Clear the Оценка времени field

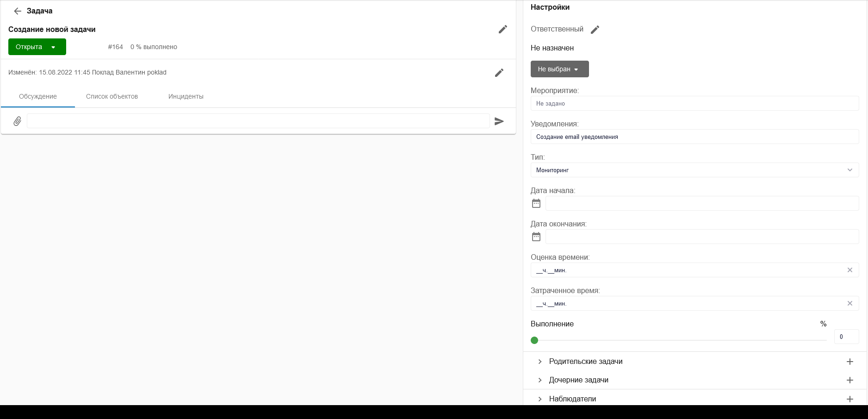(849, 270)
